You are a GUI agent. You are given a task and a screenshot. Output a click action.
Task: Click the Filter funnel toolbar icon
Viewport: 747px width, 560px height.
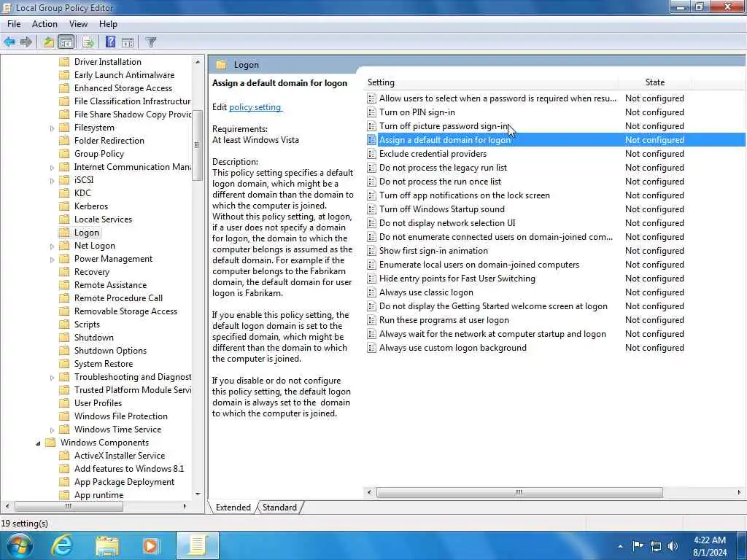coord(150,42)
